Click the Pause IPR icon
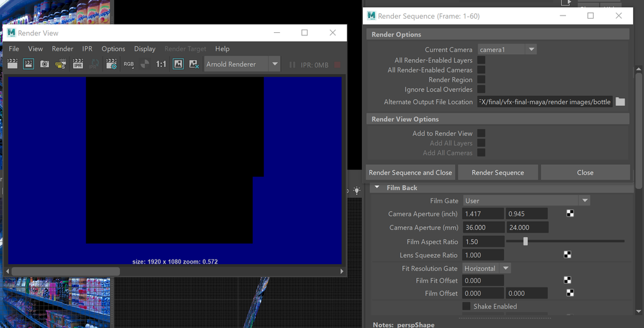The height and width of the screenshot is (328, 644). 292,64
